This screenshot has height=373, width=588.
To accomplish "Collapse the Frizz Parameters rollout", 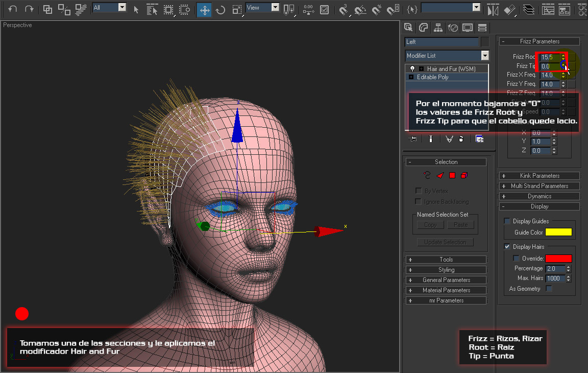I will pyautogui.click(x=540, y=41).
